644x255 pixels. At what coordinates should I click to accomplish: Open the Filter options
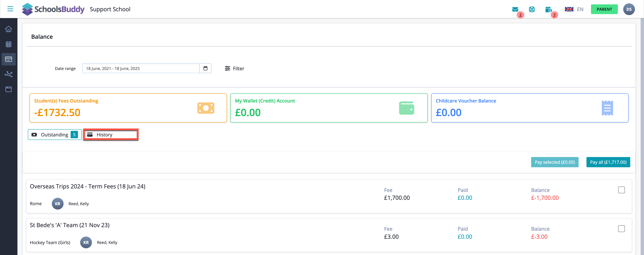click(234, 68)
